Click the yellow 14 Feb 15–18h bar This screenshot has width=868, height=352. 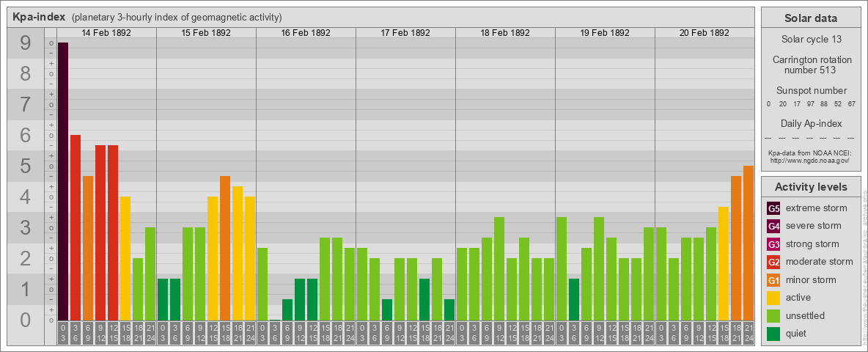coord(125,258)
